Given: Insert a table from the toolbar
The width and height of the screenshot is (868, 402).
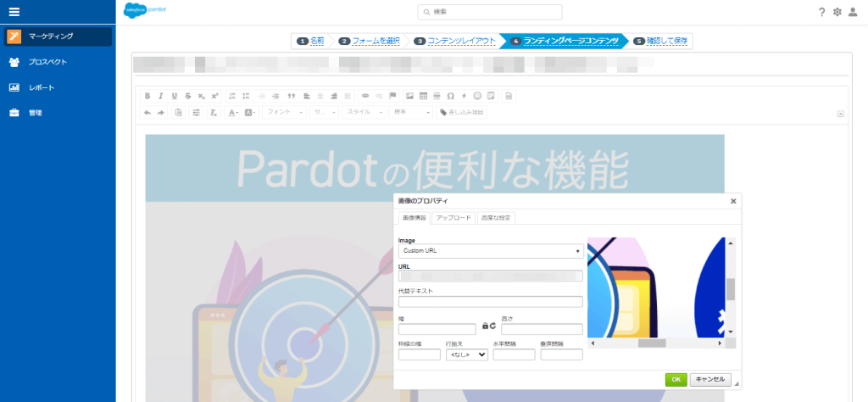Looking at the screenshot, I should click(x=424, y=96).
